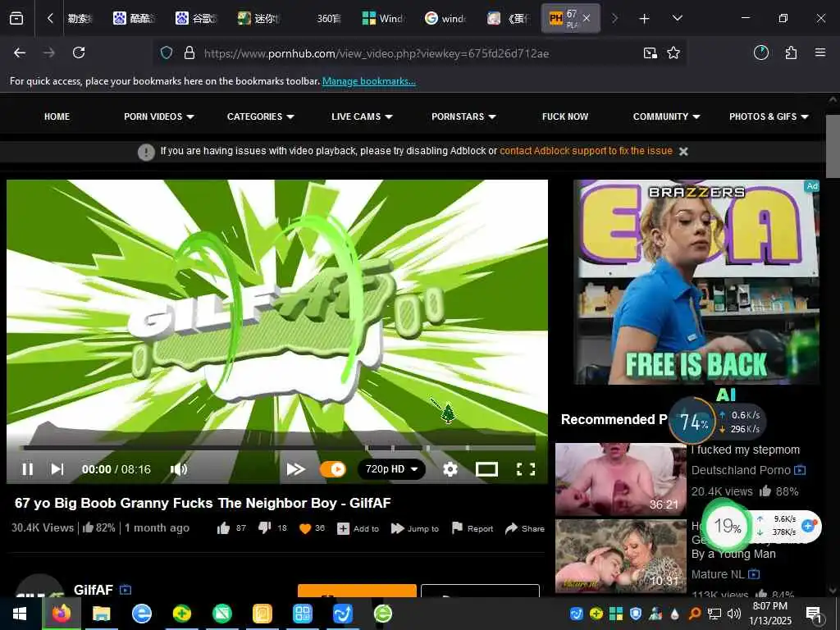Image resolution: width=840 pixels, height=630 pixels.
Task: Open picture-in-picture icon in address bar
Action: click(651, 52)
